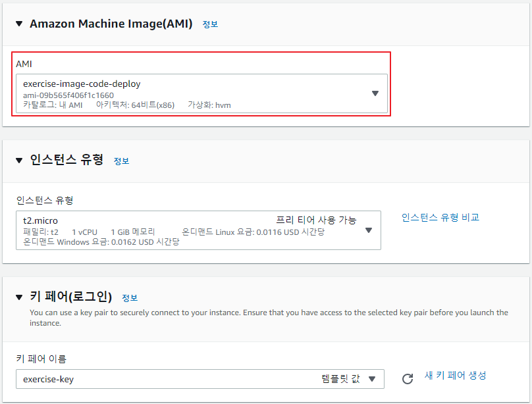Open the AMI selection dropdown
The height and width of the screenshot is (404, 532).
click(x=201, y=93)
